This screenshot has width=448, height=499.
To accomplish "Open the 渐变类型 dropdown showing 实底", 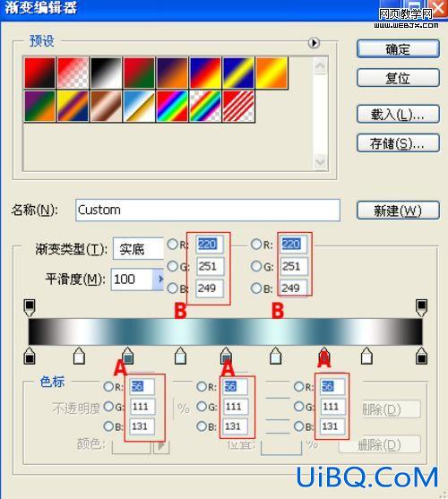I will coord(138,248).
